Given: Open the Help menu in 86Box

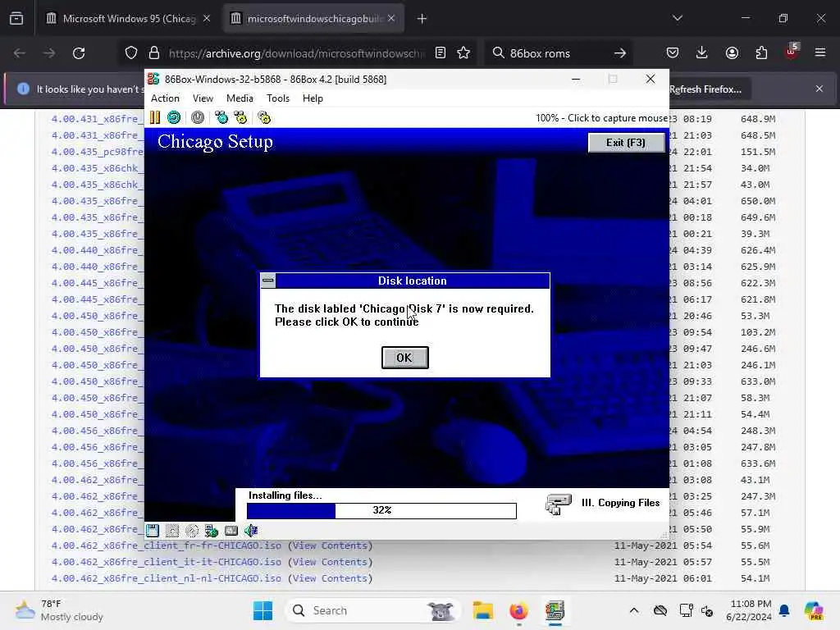Looking at the screenshot, I should (x=313, y=98).
